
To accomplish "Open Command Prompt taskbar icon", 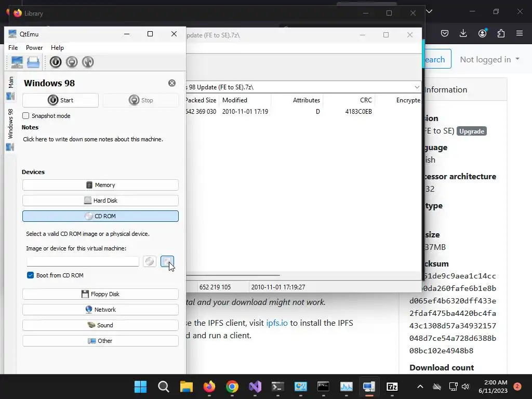I will tap(323, 387).
